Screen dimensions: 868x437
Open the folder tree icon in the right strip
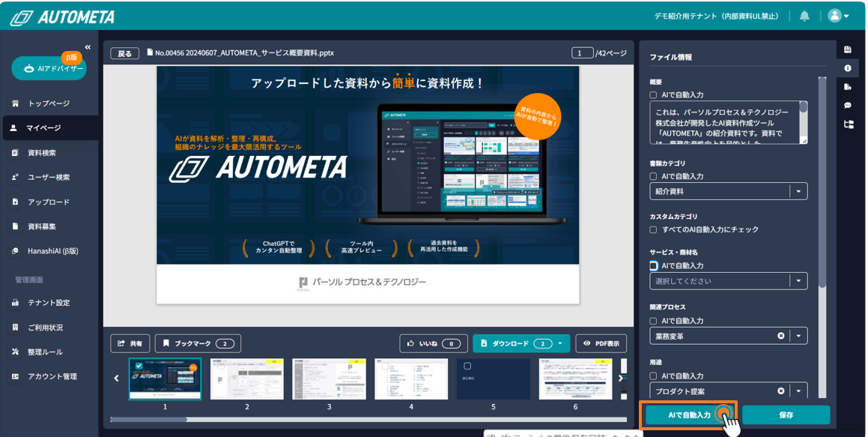(848, 124)
